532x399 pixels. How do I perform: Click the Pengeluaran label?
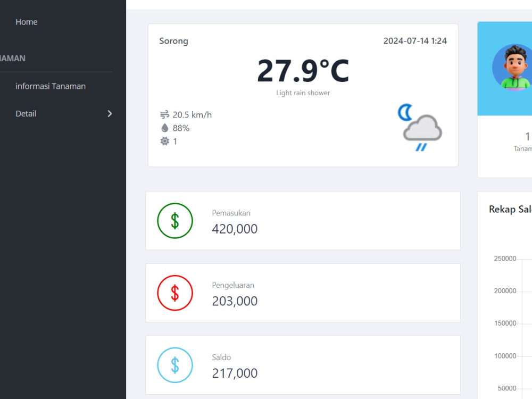[x=233, y=285]
